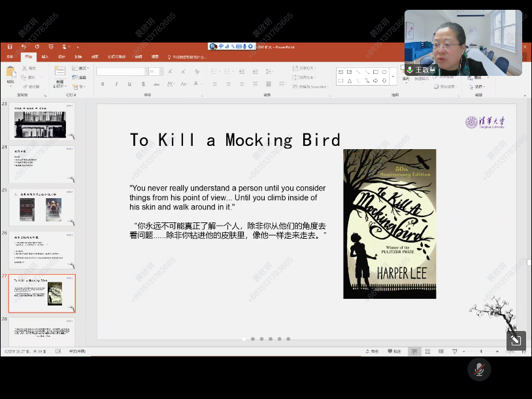This screenshot has width=532, height=399.
Task: Click the annotation pen icon button
Action: coord(516,340)
